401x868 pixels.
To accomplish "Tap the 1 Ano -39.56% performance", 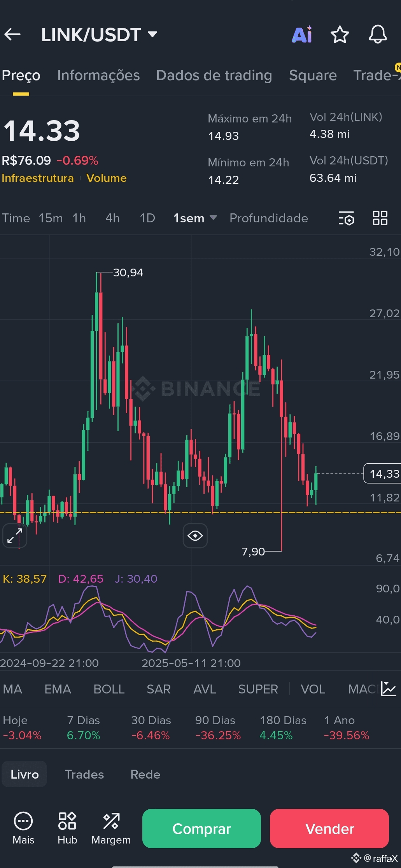I will point(347,728).
